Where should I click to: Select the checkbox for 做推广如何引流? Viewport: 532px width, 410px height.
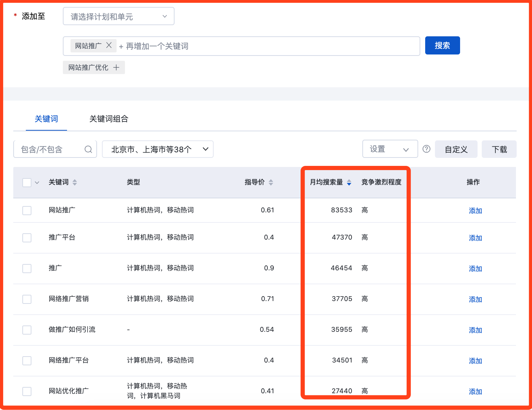(x=27, y=330)
